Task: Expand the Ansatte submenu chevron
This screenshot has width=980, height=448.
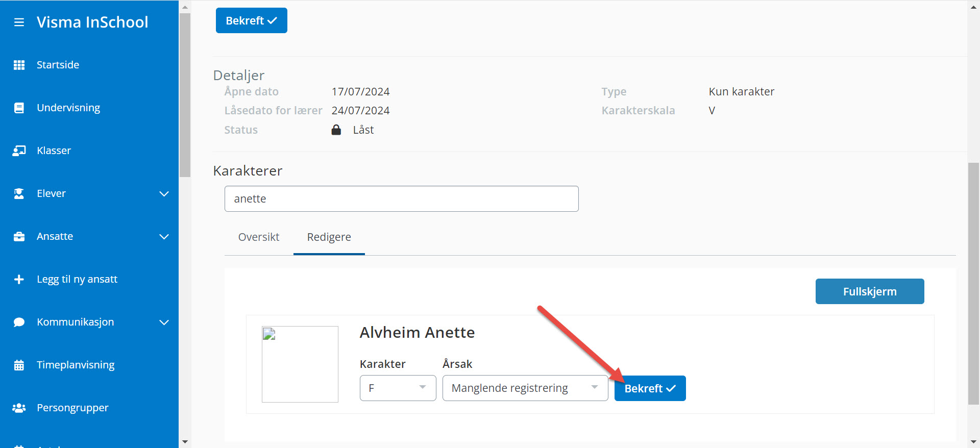Action: pyautogui.click(x=164, y=237)
